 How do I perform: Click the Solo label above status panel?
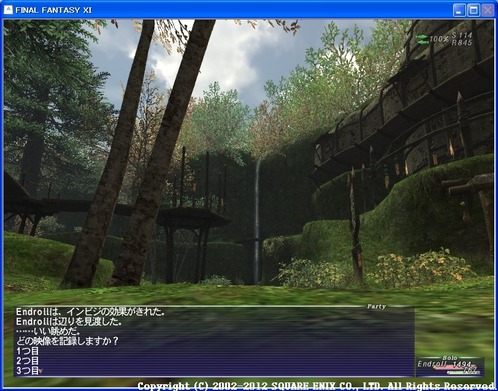[450, 358]
